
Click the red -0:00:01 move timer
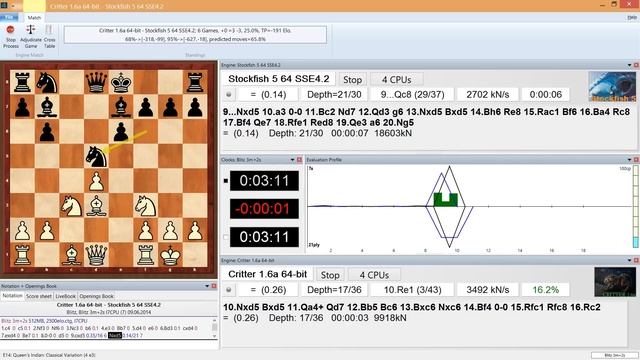point(264,209)
